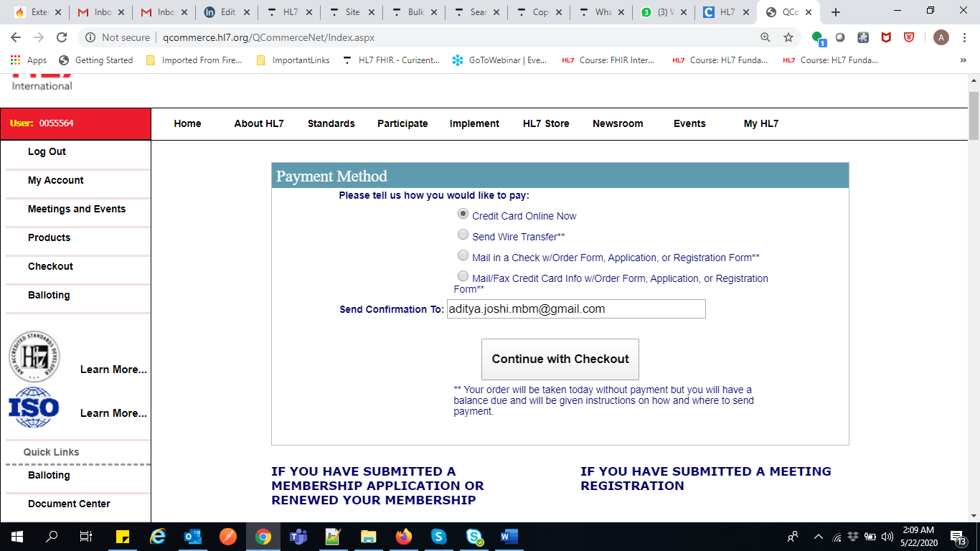980x551 pixels.
Task: Open Participate menu item
Action: (402, 123)
